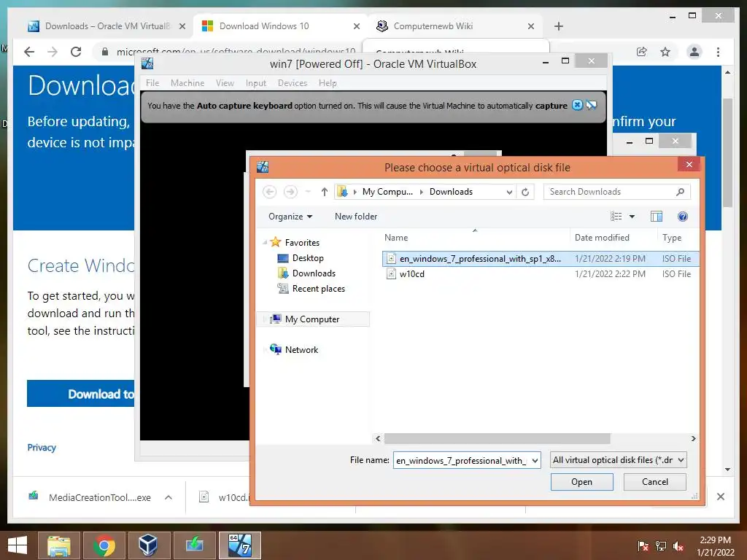Screen dimensions: 747x560
Task: Open VirtualBox Machine menu
Action: (x=187, y=83)
